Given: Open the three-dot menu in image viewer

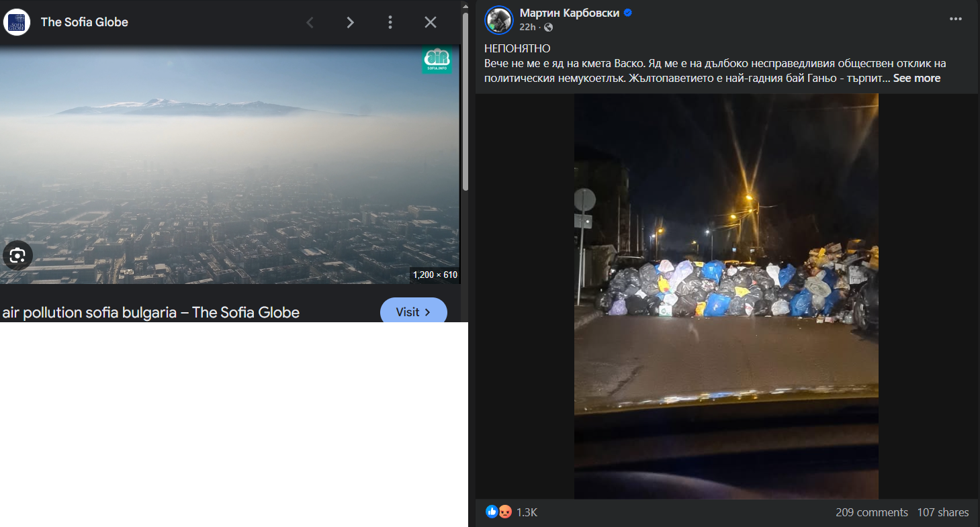Looking at the screenshot, I should tap(390, 22).
